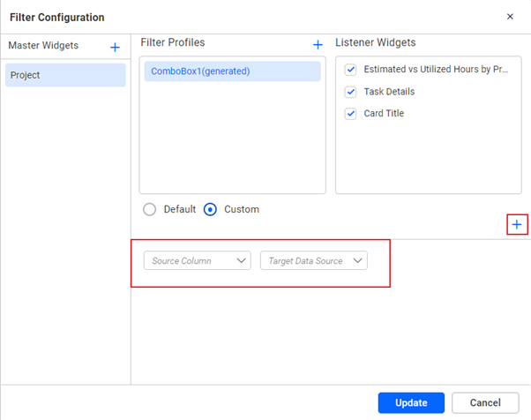This screenshot has width=531, height=420.
Task: Choose the Default filter mode radio button
Action: 149,209
